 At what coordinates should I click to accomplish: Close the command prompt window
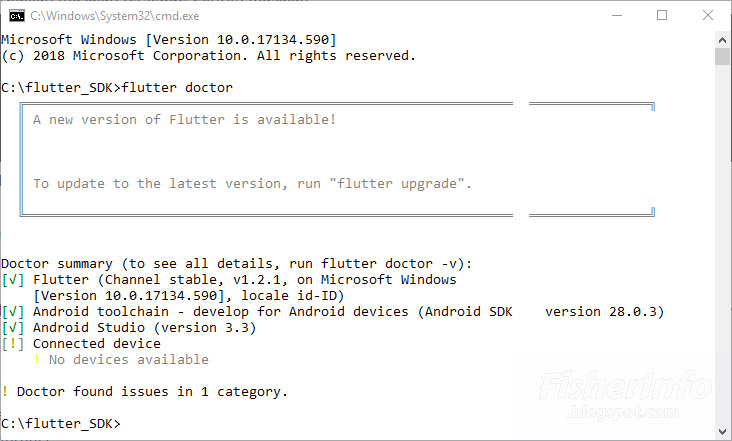point(707,15)
